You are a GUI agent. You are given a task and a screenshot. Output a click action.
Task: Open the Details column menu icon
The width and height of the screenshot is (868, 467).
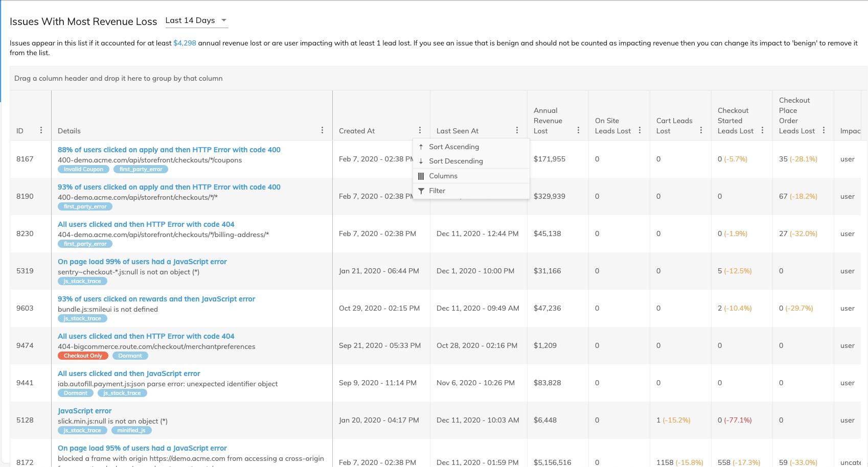(x=322, y=130)
